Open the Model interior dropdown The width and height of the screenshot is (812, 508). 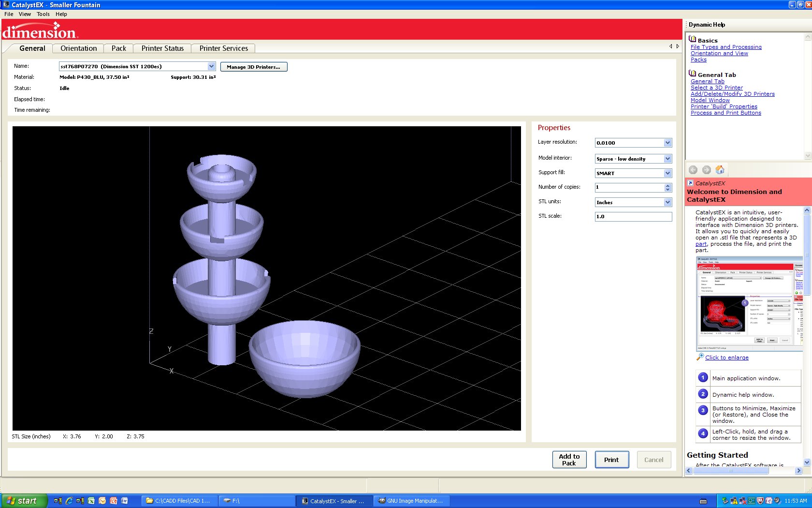tap(667, 159)
